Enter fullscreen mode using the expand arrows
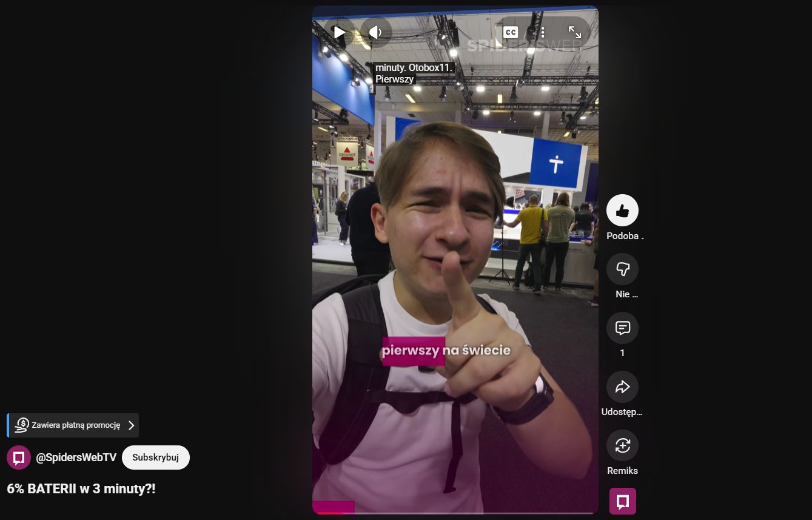 (574, 32)
